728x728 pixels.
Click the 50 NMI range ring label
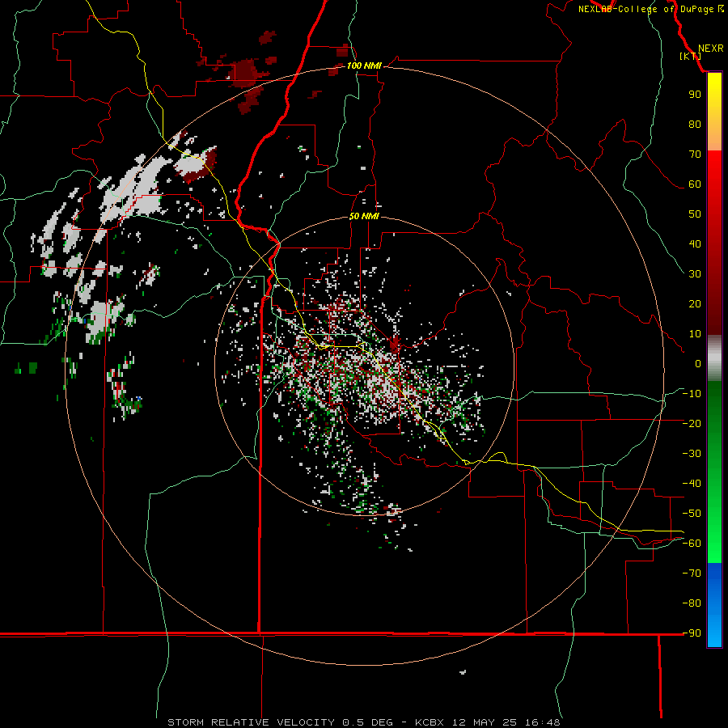pyautogui.click(x=365, y=216)
